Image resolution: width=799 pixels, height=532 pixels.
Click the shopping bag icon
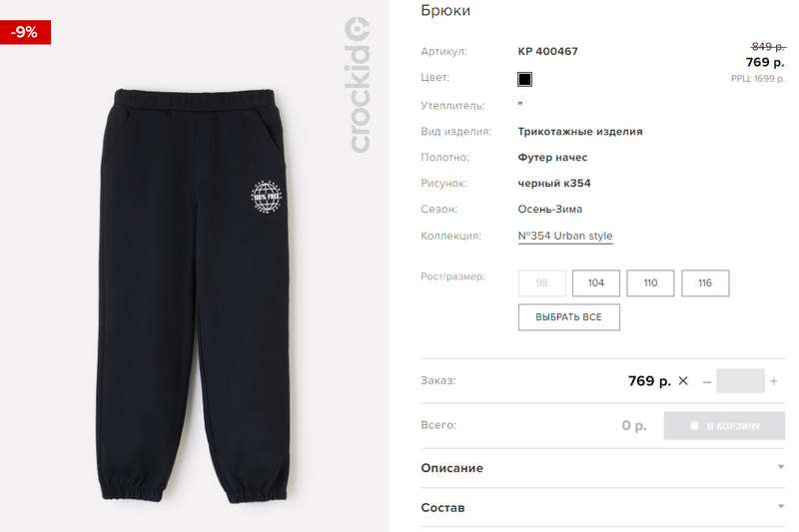(x=694, y=425)
